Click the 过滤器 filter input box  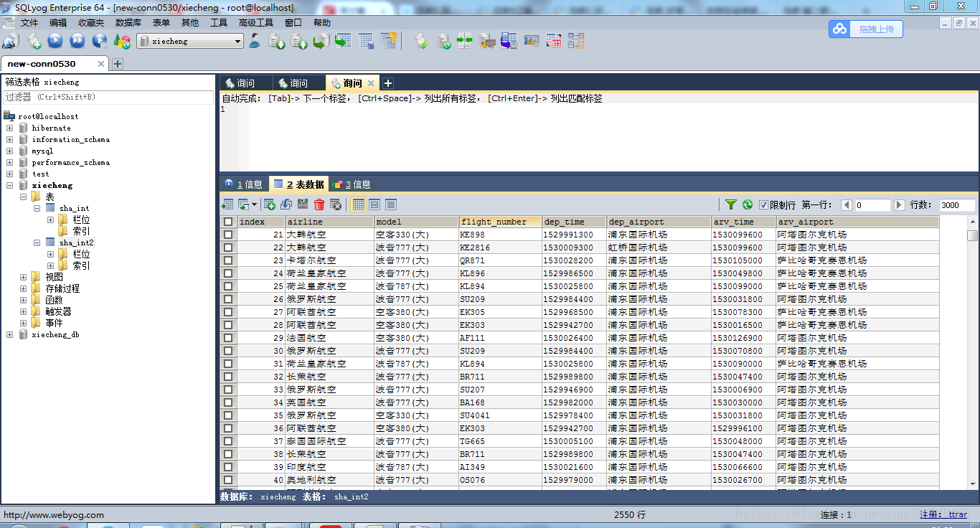click(108, 97)
